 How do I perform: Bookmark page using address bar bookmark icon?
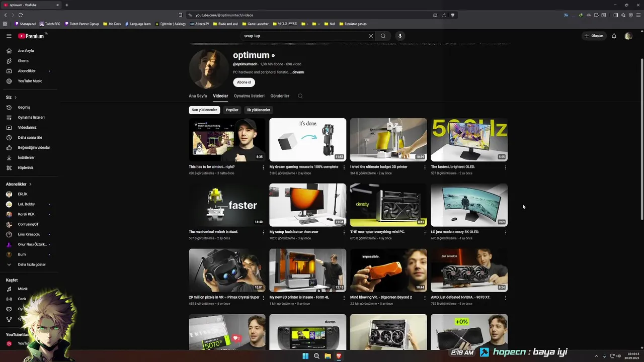click(180, 15)
